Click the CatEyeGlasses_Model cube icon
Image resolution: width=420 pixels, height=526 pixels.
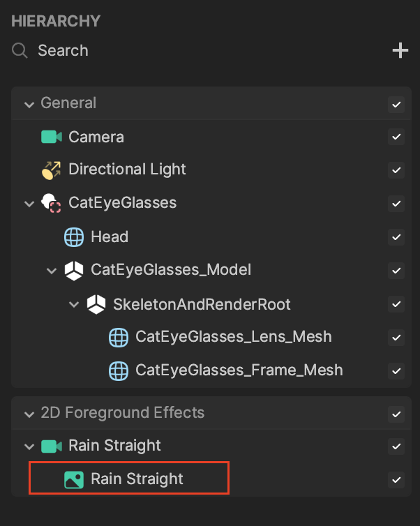(74, 271)
